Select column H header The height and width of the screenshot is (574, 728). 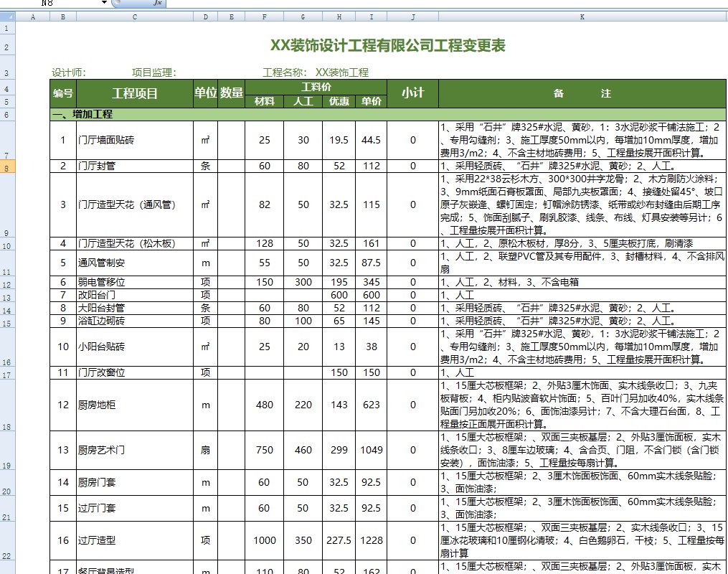coord(339,17)
